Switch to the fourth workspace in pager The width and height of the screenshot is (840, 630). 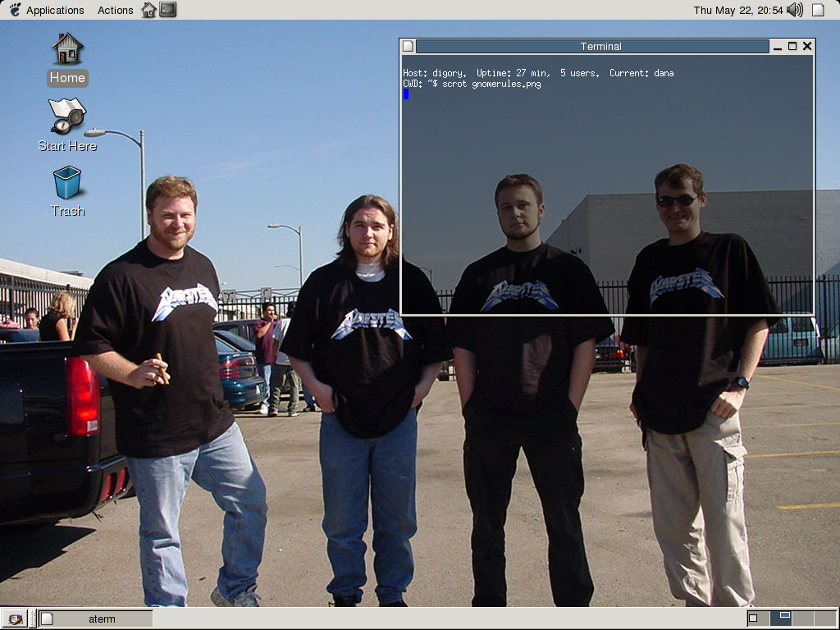tap(825, 619)
